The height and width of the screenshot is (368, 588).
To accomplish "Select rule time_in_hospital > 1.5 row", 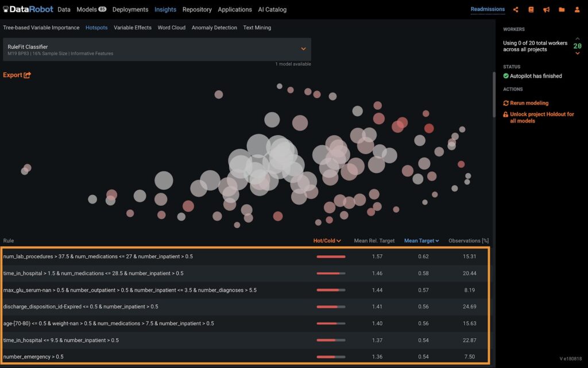I will [x=245, y=273].
